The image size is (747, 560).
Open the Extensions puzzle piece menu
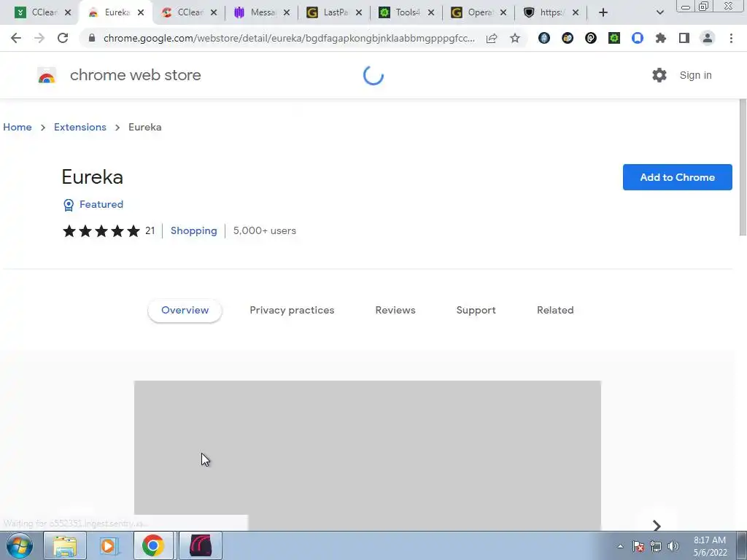point(661,38)
